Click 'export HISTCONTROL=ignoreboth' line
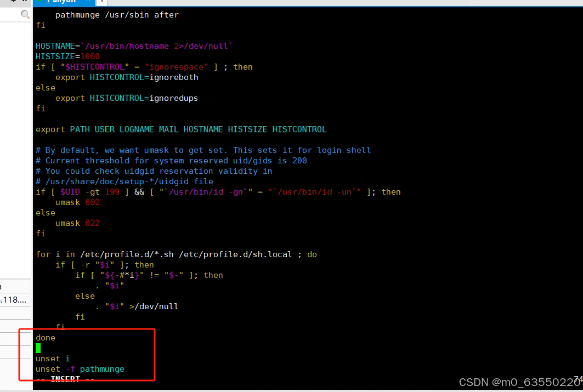The width and height of the screenshot is (583, 392). click(x=127, y=77)
